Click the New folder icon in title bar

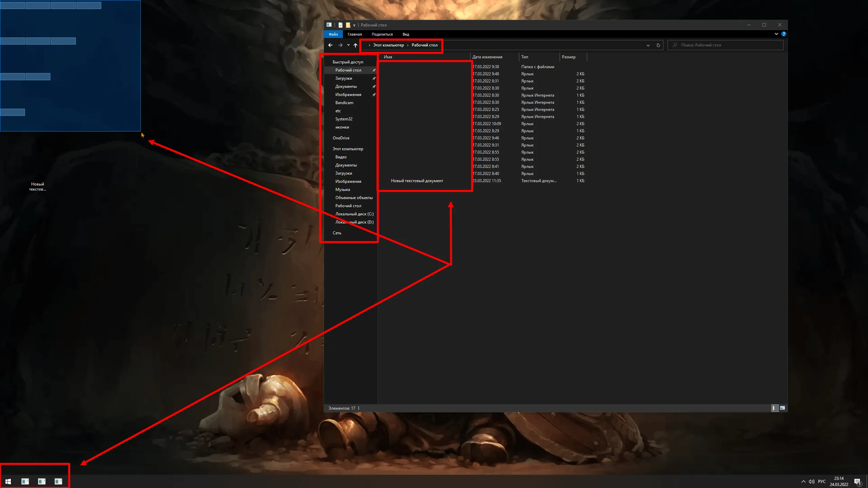tap(348, 25)
